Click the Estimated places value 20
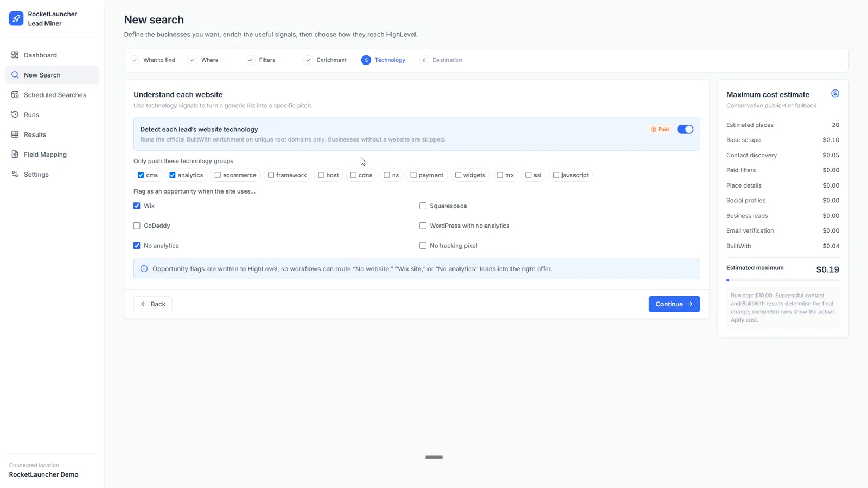This screenshot has height=488, width=868. [835, 125]
